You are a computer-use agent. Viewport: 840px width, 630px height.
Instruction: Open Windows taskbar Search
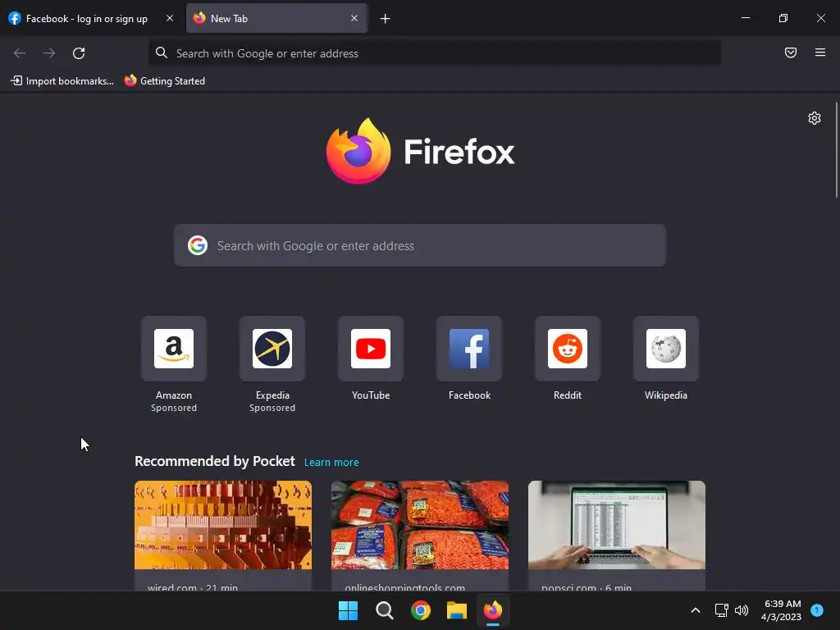point(385,610)
